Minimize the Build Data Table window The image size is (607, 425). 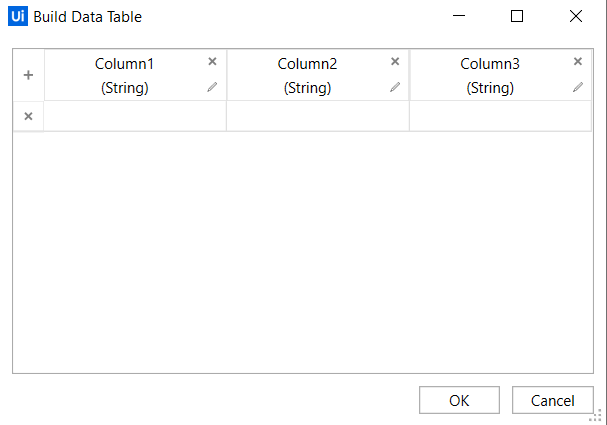coord(459,16)
